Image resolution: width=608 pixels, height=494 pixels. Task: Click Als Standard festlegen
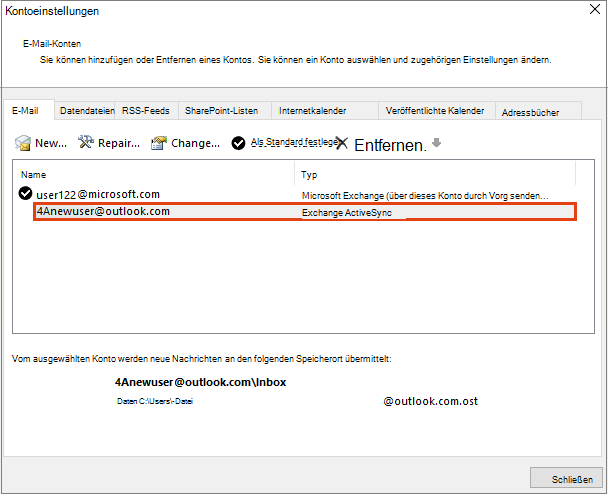coord(294,142)
